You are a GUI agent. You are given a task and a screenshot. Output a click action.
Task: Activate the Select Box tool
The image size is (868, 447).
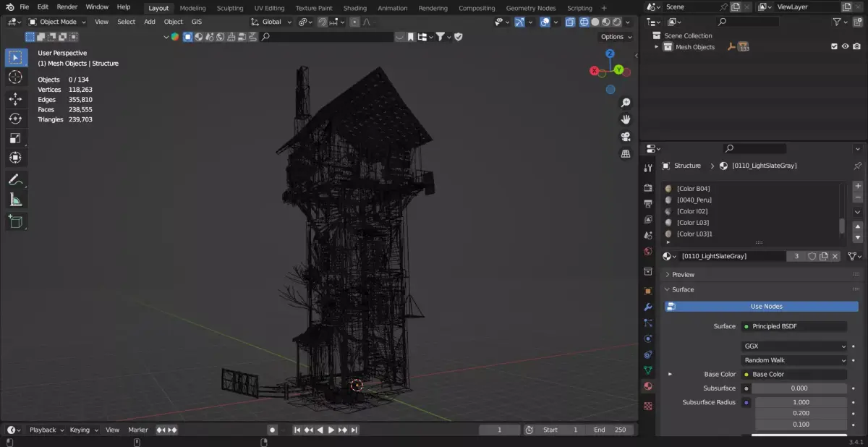pyautogui.click(x=15, y=57)
